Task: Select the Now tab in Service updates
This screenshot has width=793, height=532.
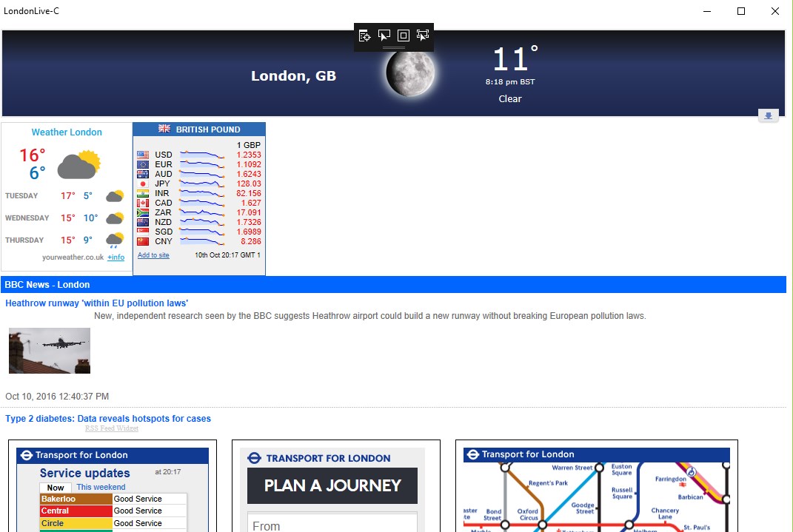Action: pos(55,488)
